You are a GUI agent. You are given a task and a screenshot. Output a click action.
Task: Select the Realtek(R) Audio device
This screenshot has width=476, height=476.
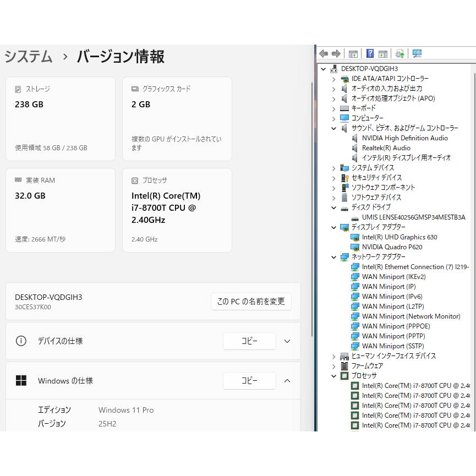point(386,148)
